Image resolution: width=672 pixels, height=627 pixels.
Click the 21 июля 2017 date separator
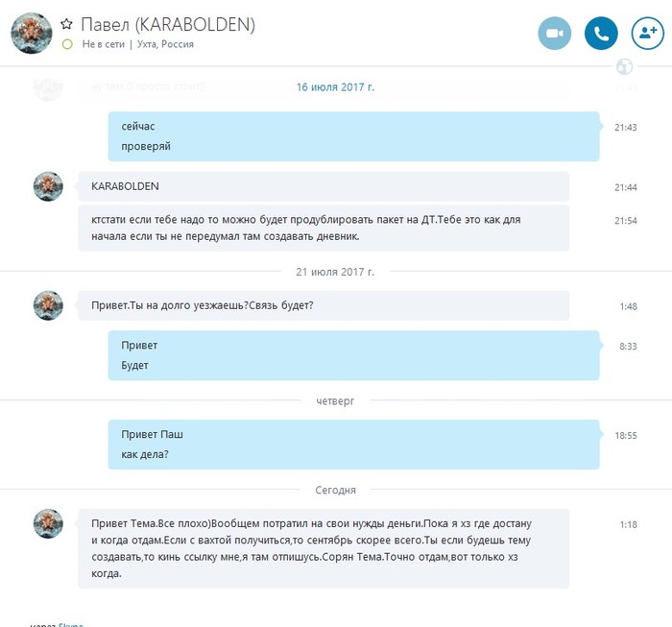coord(335,272)
